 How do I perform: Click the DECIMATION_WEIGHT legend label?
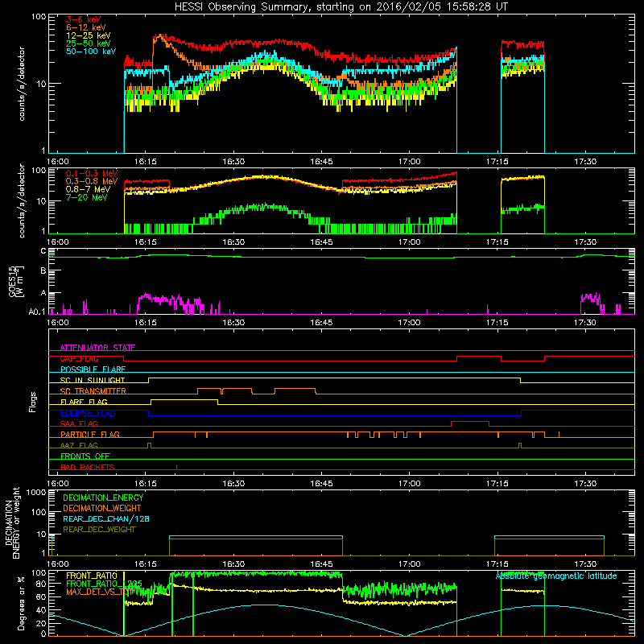coord(102,508)
